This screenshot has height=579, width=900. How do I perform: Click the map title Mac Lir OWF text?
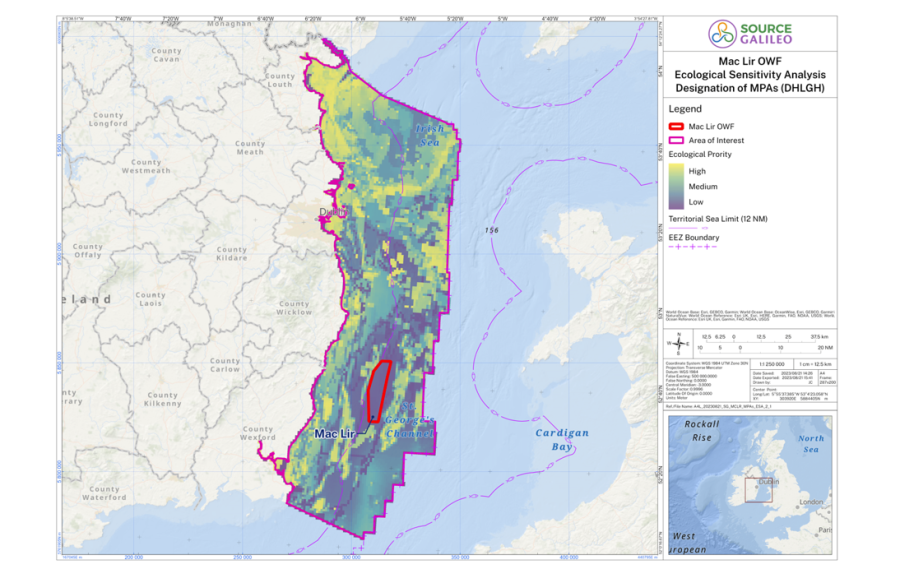tap(750, 61)
